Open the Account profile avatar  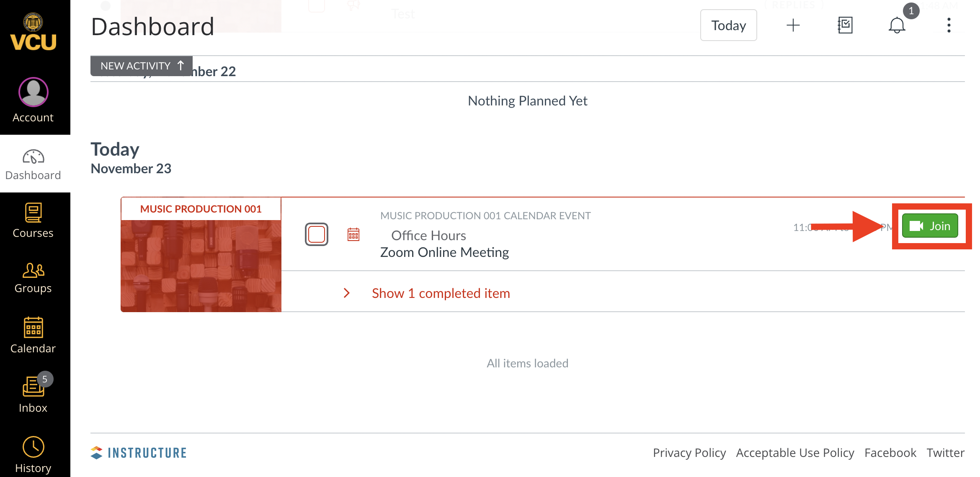pyautogui.click(x=33, y=92)
